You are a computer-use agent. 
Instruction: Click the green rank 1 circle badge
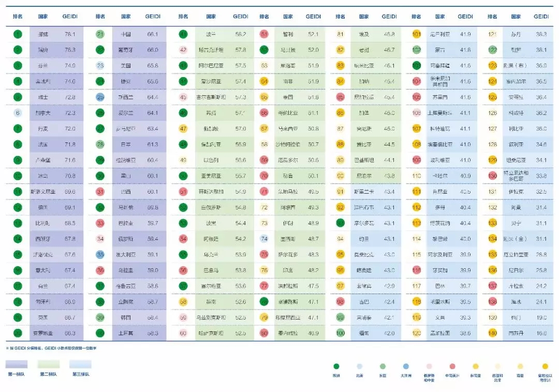18,35
